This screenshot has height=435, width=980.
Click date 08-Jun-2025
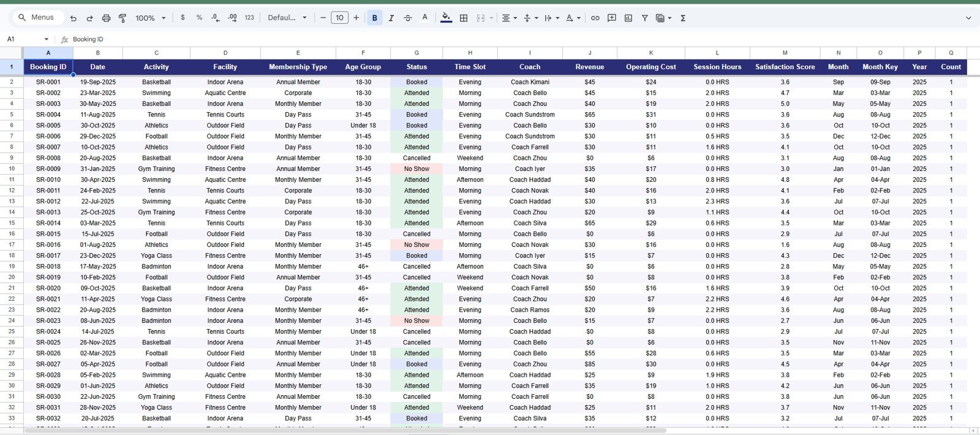97,320
